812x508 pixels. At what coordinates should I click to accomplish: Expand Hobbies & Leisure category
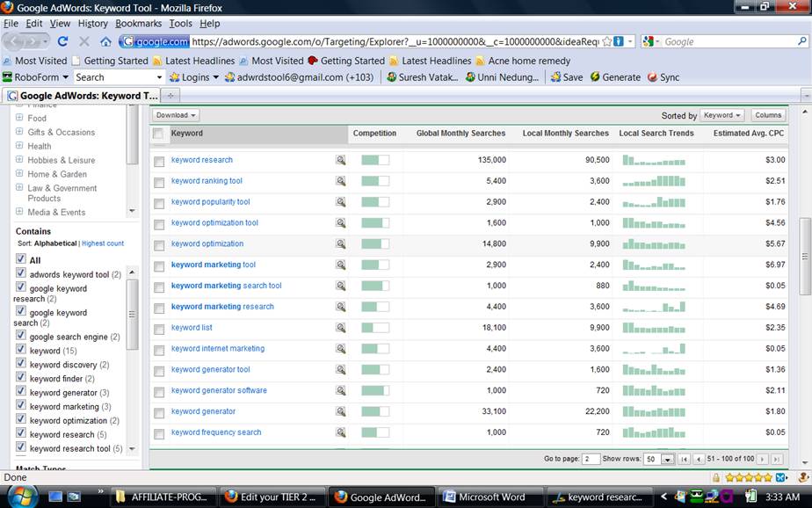19,159
